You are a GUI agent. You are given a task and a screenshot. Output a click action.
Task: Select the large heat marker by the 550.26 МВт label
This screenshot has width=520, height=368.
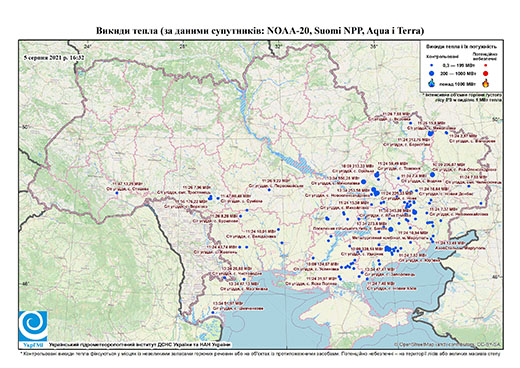(x=364, y=182)
